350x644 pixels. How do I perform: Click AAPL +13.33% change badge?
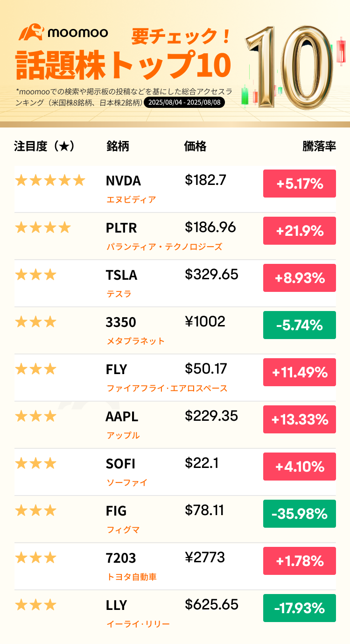tap(300, 419)
